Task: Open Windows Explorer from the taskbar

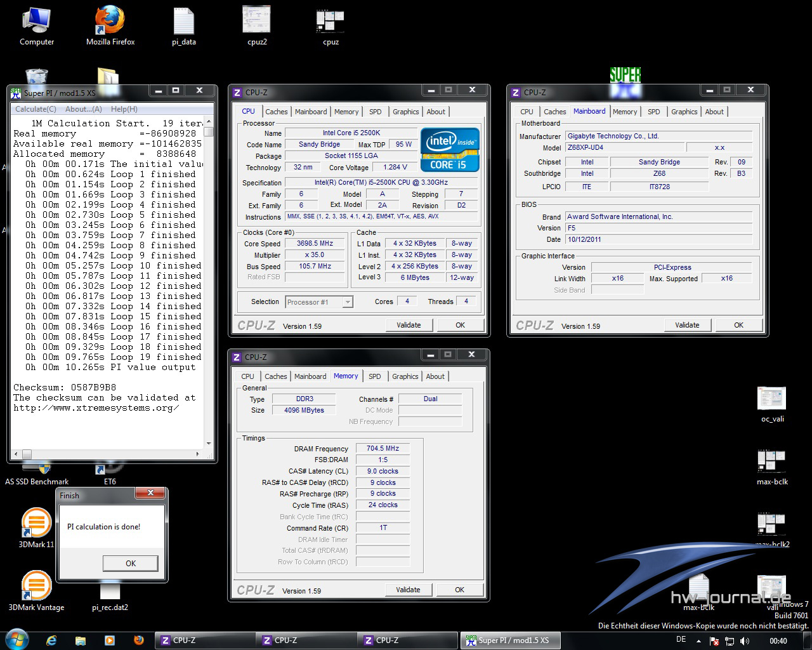Action: pyautogui.click(x=81, y=640)
